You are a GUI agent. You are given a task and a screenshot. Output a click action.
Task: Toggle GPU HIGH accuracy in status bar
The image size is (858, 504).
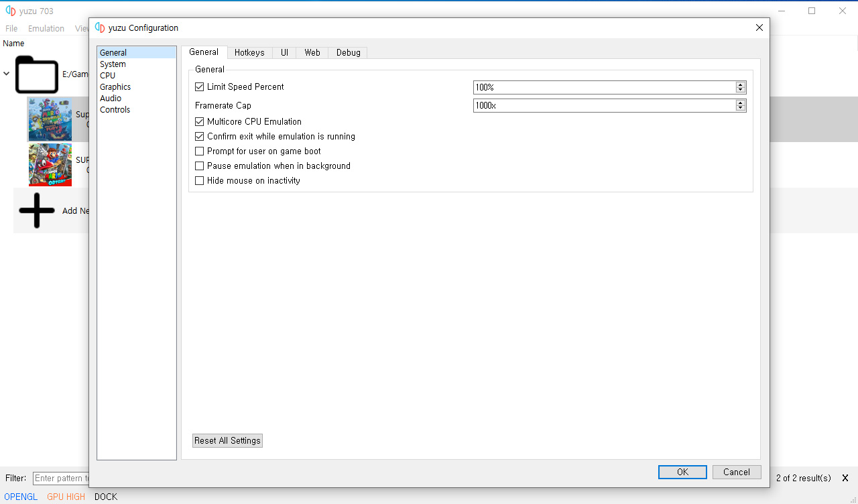66,497
